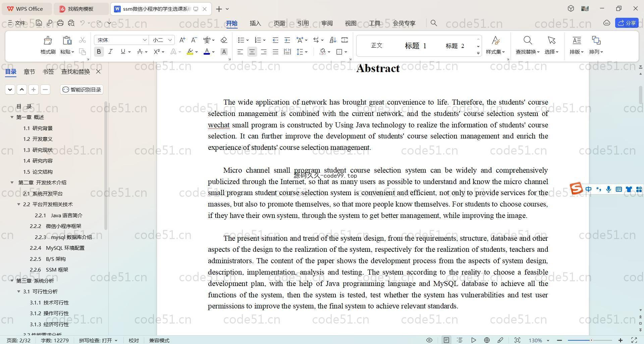Screen dimensions: 644x344
Task: Click the Paste (粘贴) clipboard icon
Action: [67, 41]
